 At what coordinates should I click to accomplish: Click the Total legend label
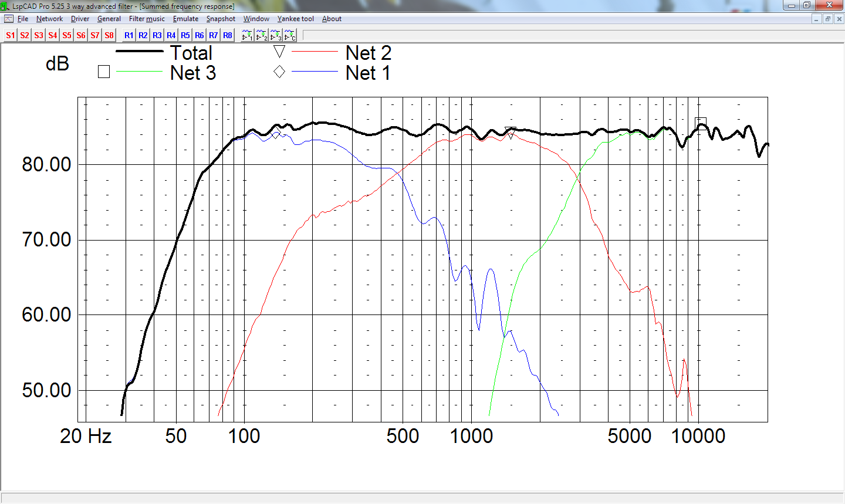point(191,53)
